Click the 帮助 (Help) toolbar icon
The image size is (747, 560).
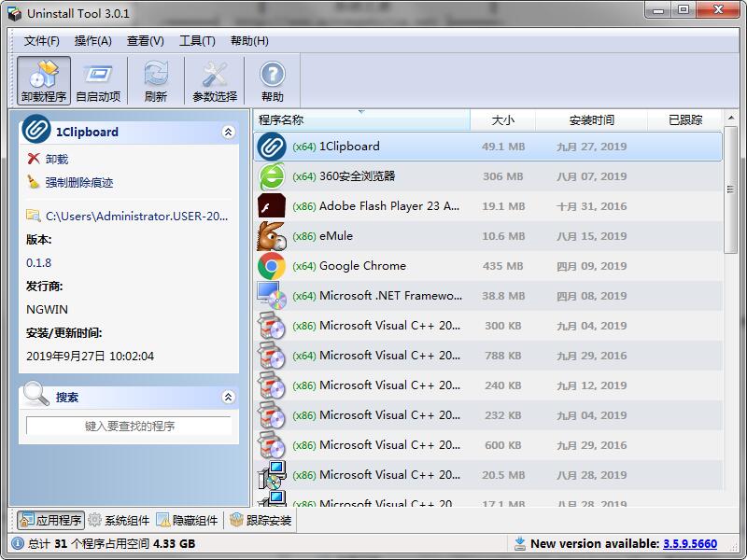click(x=270, y=80)
